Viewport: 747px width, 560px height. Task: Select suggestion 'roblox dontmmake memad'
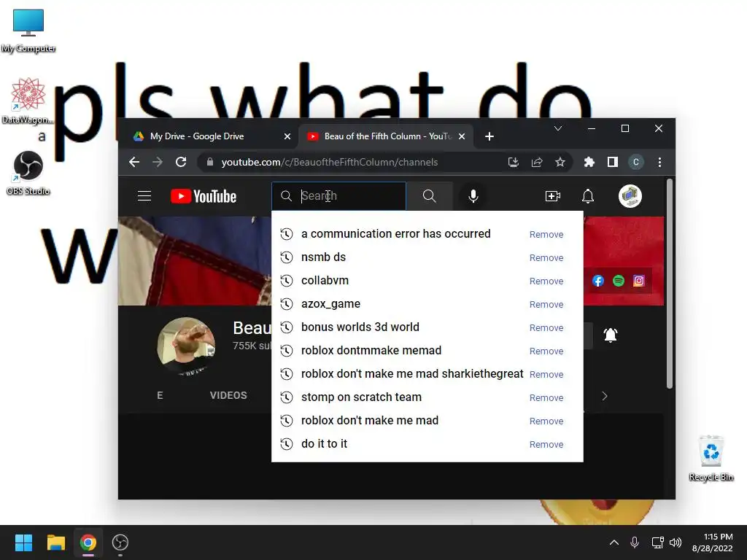pos(371,351)
